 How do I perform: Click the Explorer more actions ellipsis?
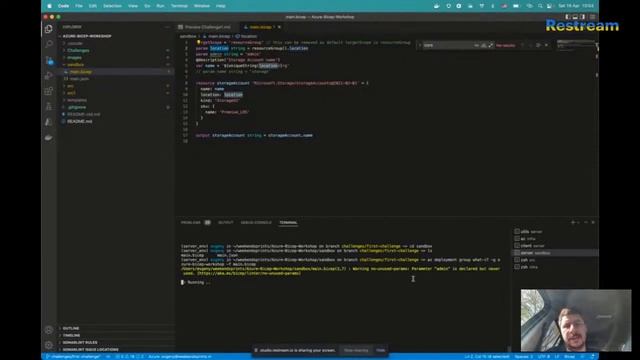(x=167, y=27)
